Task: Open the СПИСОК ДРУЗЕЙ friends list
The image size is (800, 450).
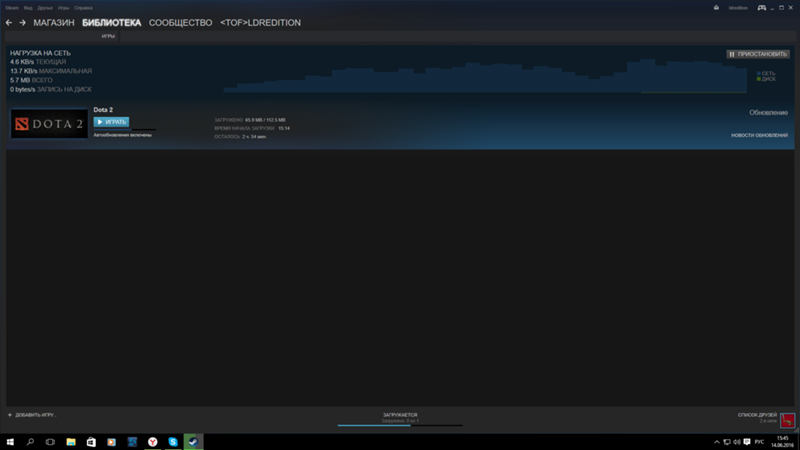Action: [757, 415]
